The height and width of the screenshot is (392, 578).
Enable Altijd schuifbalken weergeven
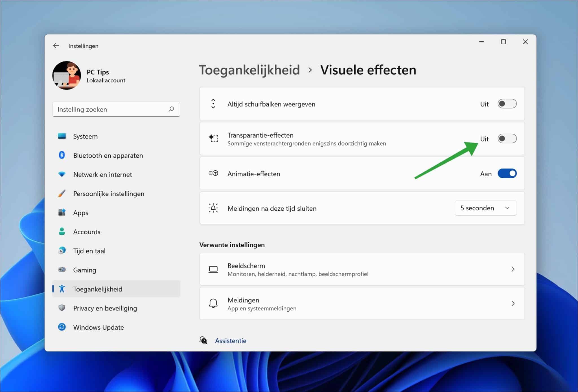507,104
